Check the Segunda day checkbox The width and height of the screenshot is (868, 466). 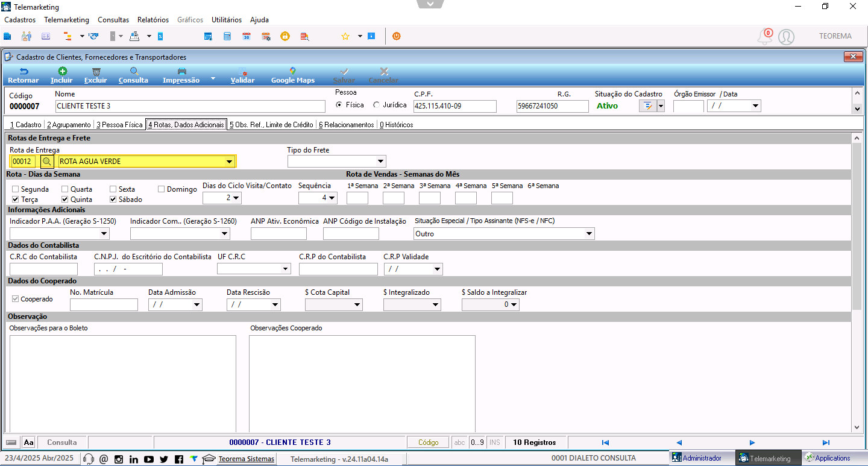pyautogui.click(x=16, y=189)
